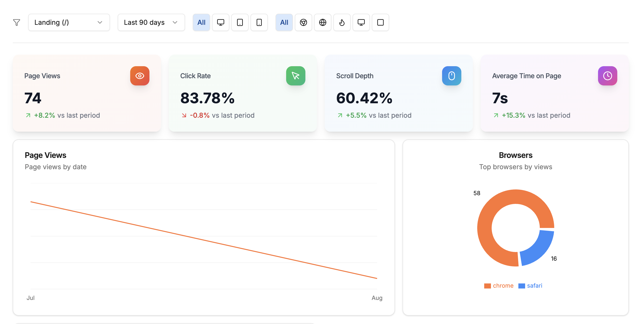Toggle the All devices filter
The width and height of the screenshot is (644, 324).
[x=201, y=22]
